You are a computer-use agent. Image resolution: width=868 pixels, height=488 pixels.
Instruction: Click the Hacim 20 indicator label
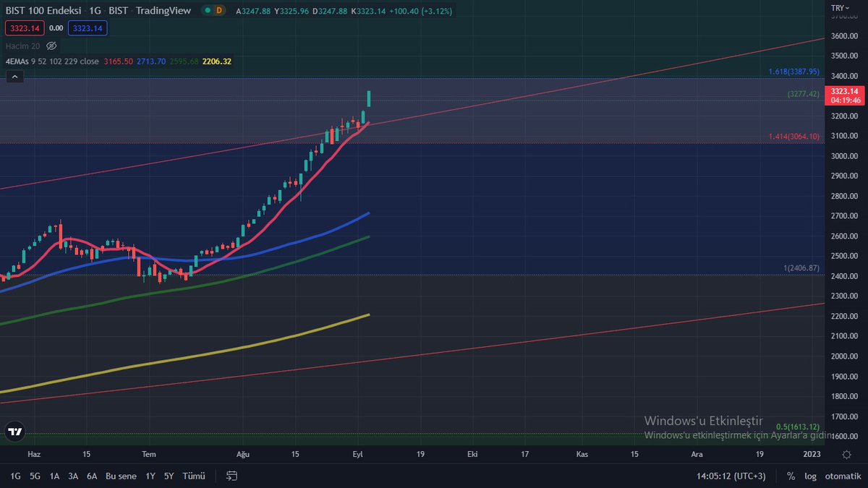[x=22, y=46]
